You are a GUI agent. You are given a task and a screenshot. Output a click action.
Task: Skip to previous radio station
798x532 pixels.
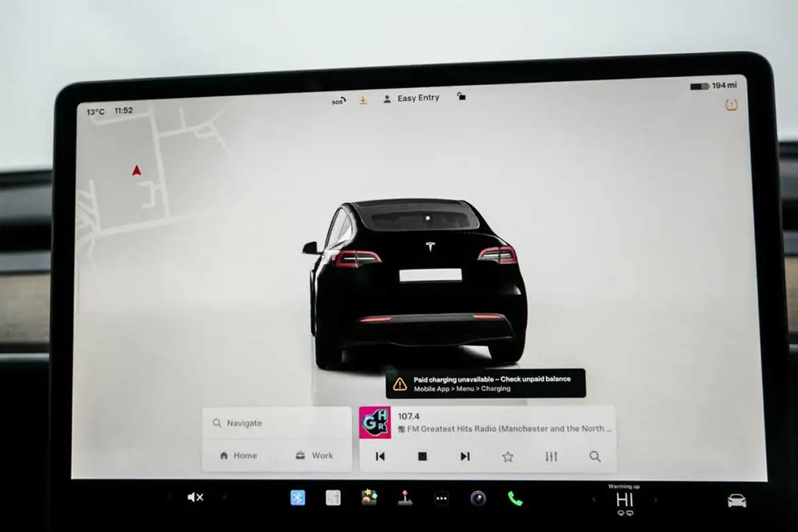coord(380,456)
